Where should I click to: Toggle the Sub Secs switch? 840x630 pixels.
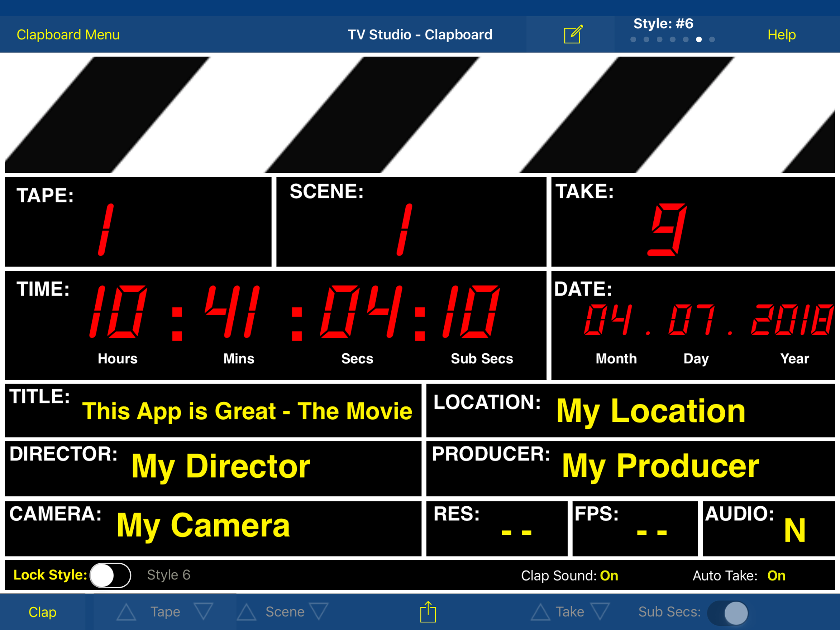pos(727,612)
